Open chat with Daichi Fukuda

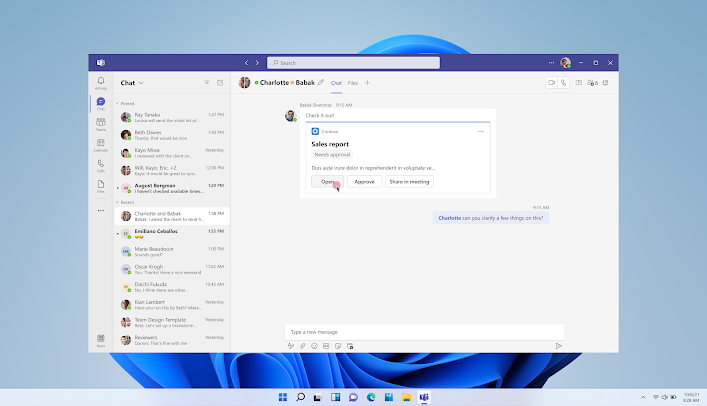click(172, 287)
